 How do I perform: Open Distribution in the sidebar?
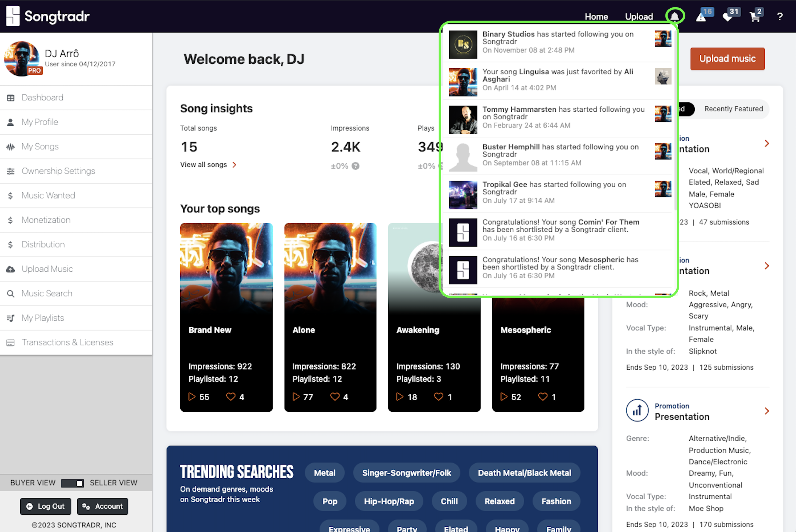[76, 245]
